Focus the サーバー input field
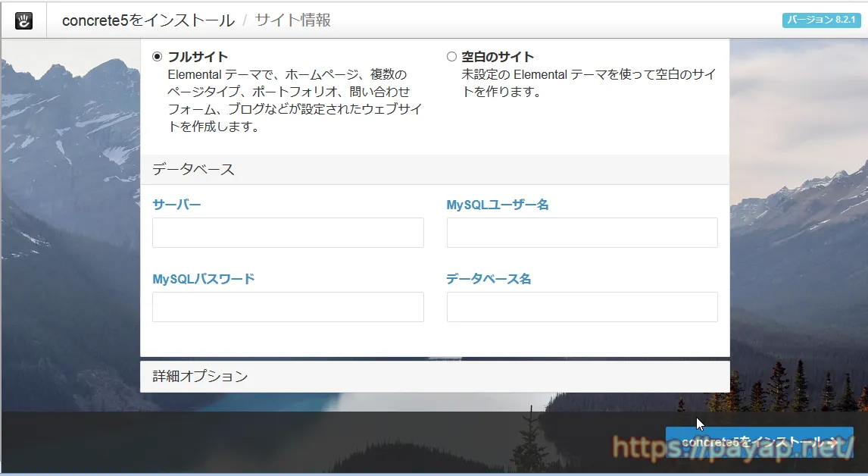Image resolution: width=868 pixels, height=476 pixels. [288, 233]
